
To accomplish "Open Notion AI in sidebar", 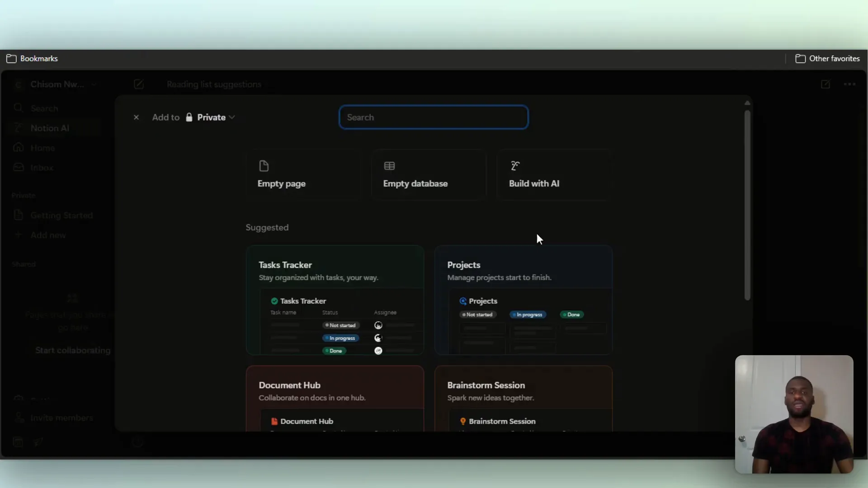I will point(50,128).
